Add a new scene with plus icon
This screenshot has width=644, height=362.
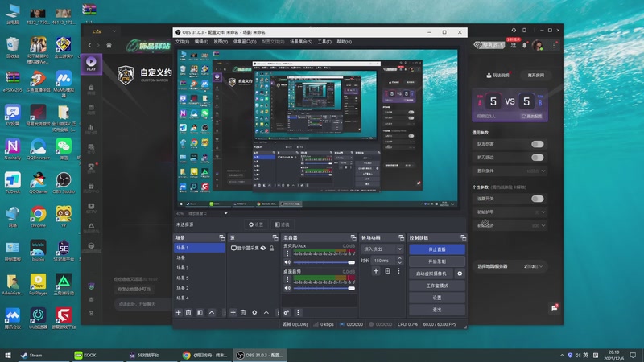[x=178, y=313]
